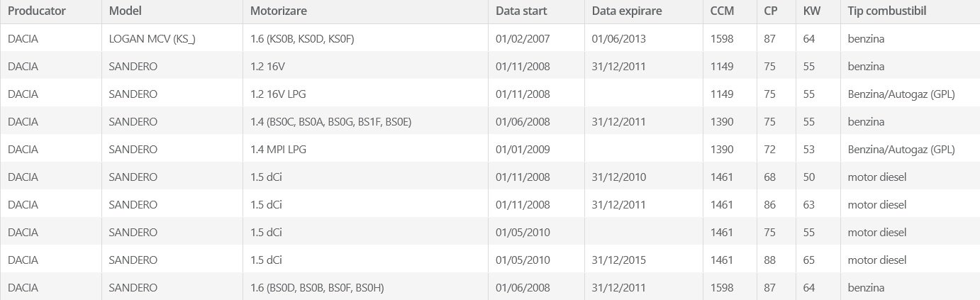The width and height of the screenshot is (980, 300).
Task: Click the Tip combustibil column header
Action: pyautogui.click(x=887, y=11)
